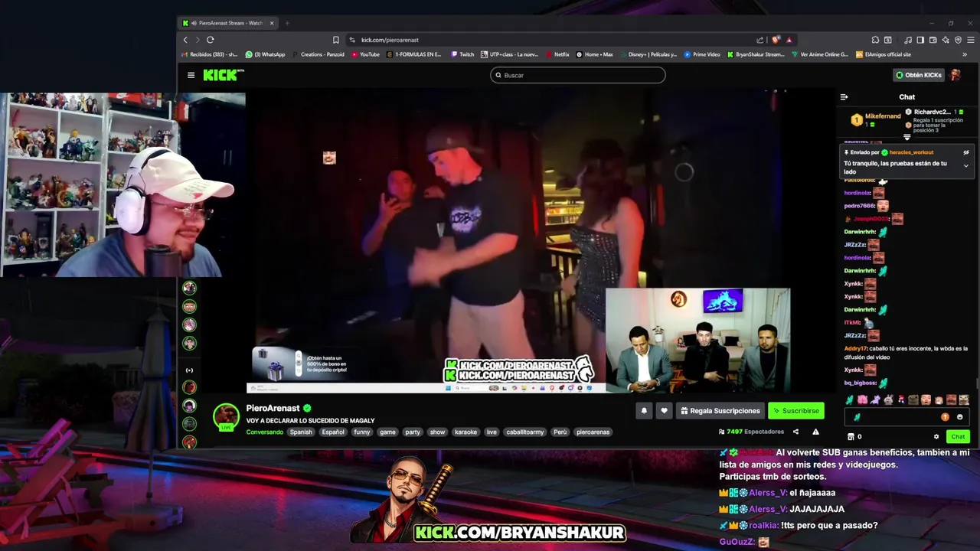Click username pedro7666 in chat
The image size is (980, 551).
[x=859, y=207]
